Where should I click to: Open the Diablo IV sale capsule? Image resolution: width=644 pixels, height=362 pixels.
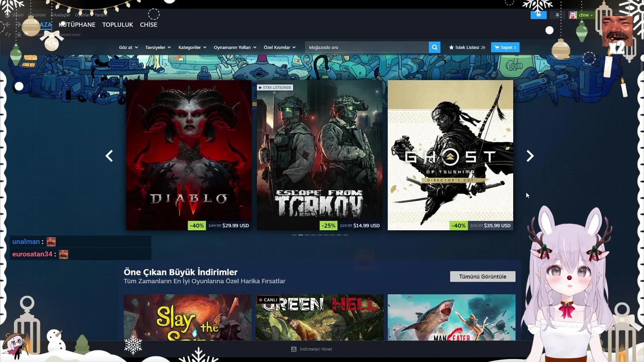189,155
